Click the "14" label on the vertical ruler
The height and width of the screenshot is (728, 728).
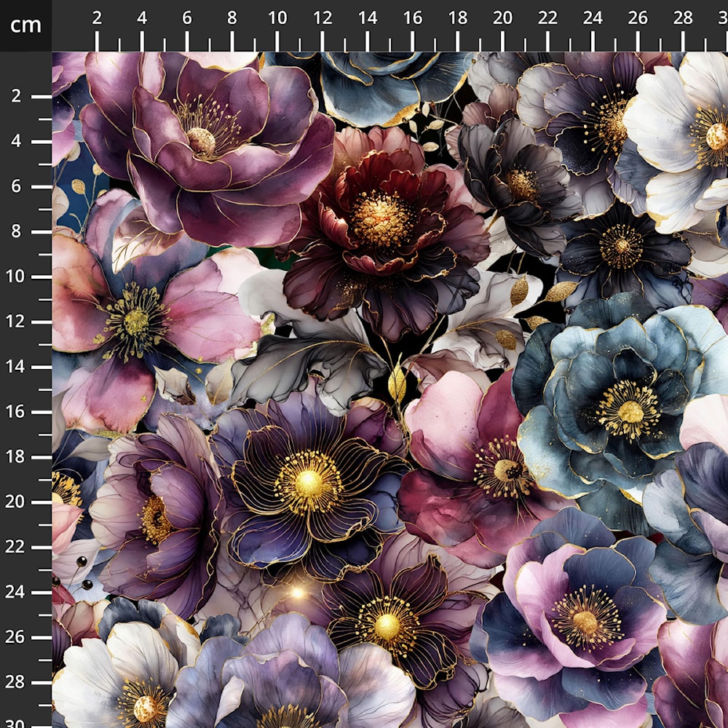tap(15, 366)
